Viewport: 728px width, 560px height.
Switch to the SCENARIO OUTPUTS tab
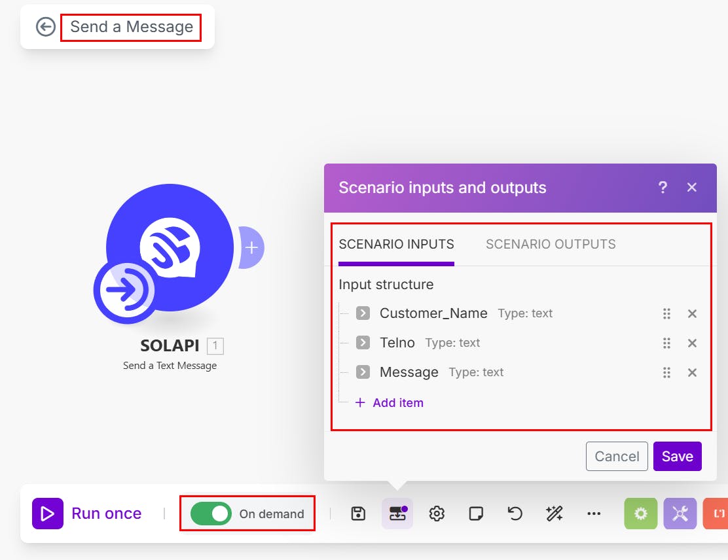coord(551,245)
